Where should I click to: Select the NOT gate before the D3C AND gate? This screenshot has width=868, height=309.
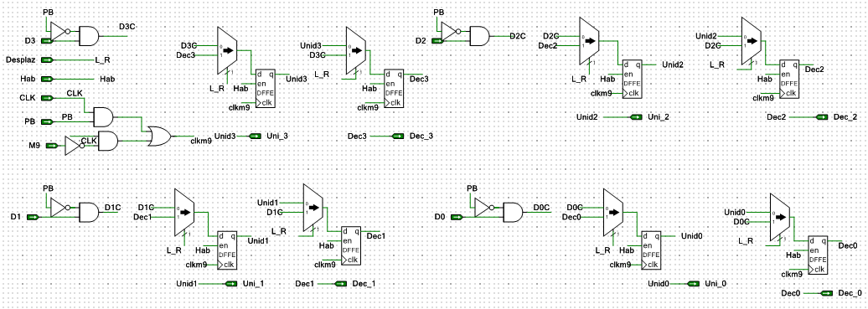click(59, 31)
